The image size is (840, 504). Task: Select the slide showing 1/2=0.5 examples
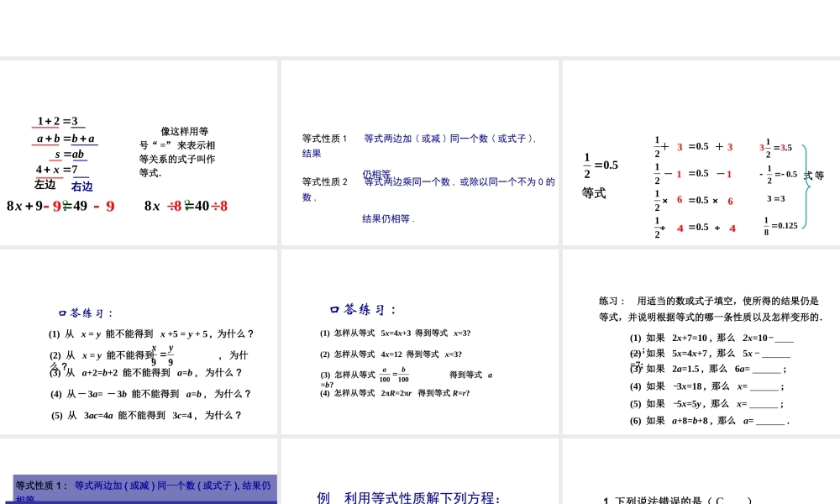point(701,153)
